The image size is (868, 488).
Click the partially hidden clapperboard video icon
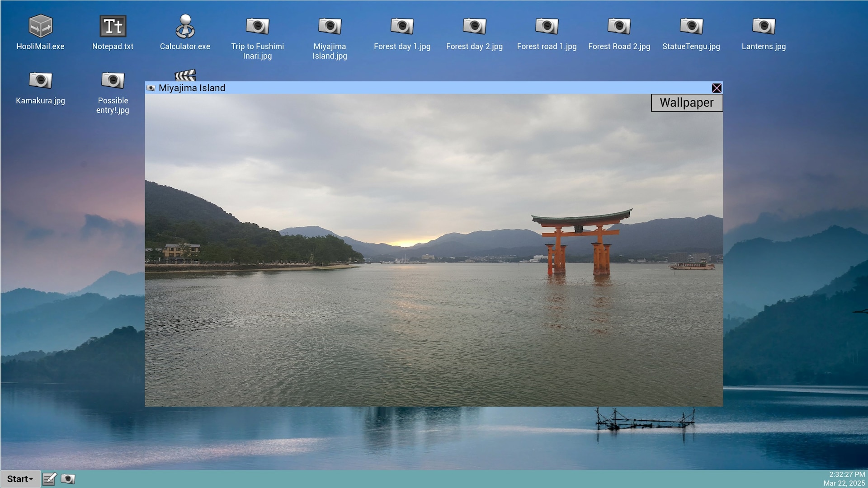[185, 75]
